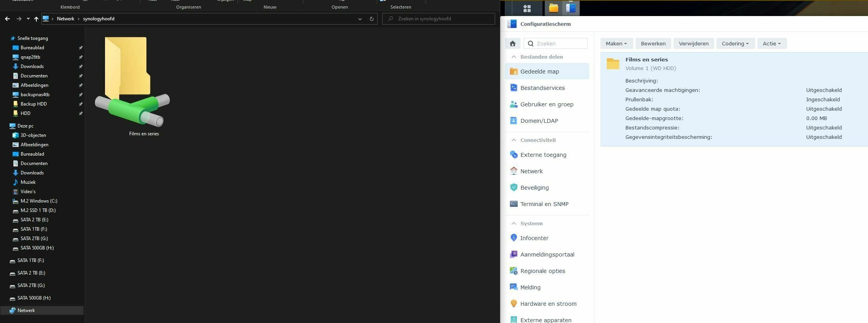Open 'Gebruiker en groep' settings
Viewport: 868px width, 323px height.
(547, 104)
